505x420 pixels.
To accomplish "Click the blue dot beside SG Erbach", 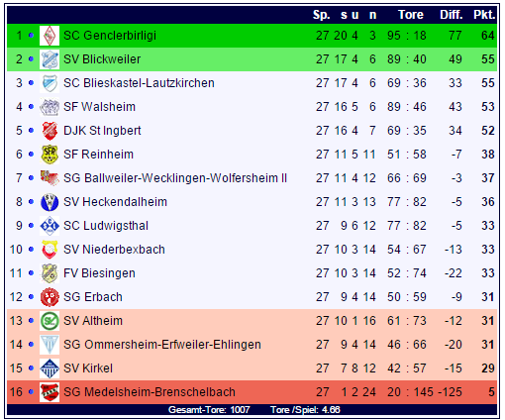I will point(31,297).
